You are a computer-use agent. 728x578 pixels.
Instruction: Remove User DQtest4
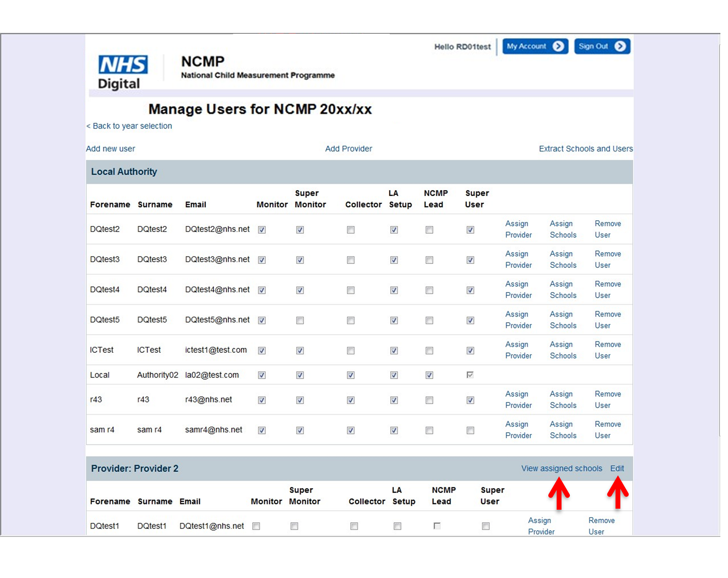pos(608,290)
